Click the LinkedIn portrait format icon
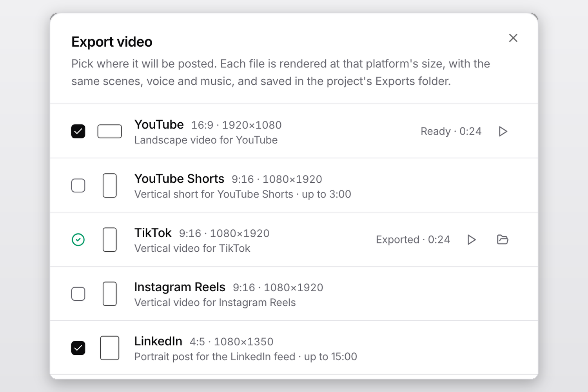 pyautogui.click(x=110, y=348)
